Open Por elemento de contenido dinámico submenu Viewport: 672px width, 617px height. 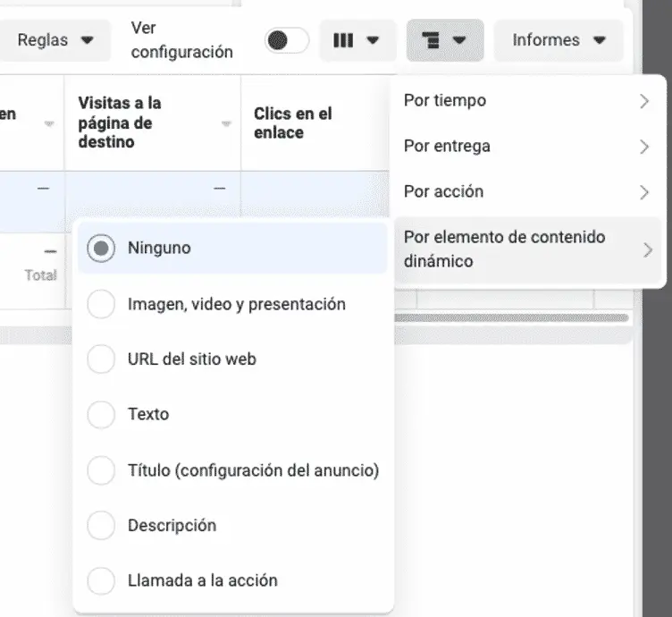coord(527,249)
